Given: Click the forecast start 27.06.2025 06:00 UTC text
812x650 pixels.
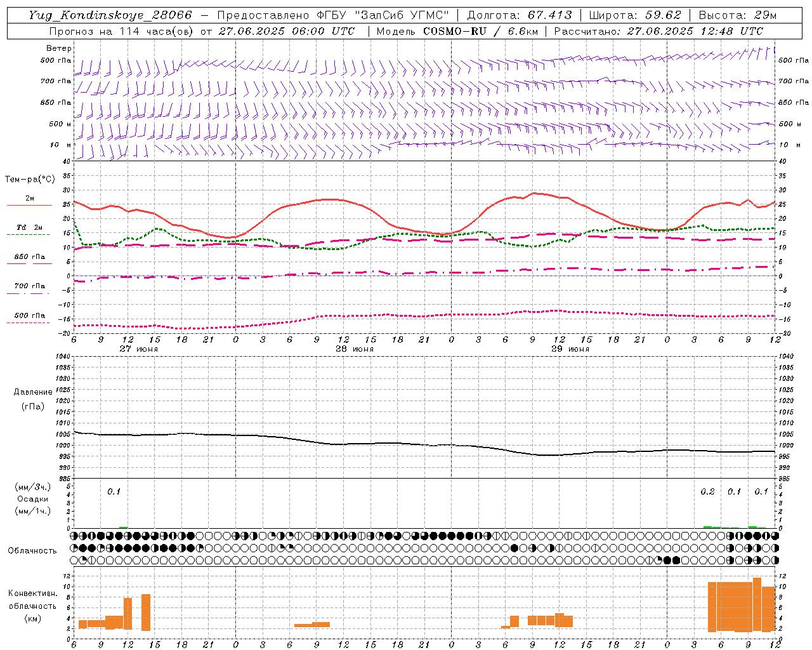Looking at the screenshot, I should point(286,31).
